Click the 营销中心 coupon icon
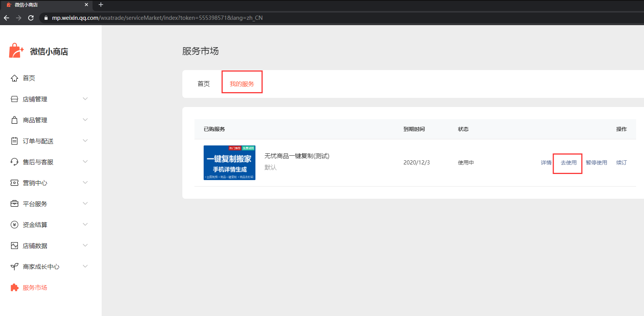Viewport: 644px width, 316px height. [14, 183]
